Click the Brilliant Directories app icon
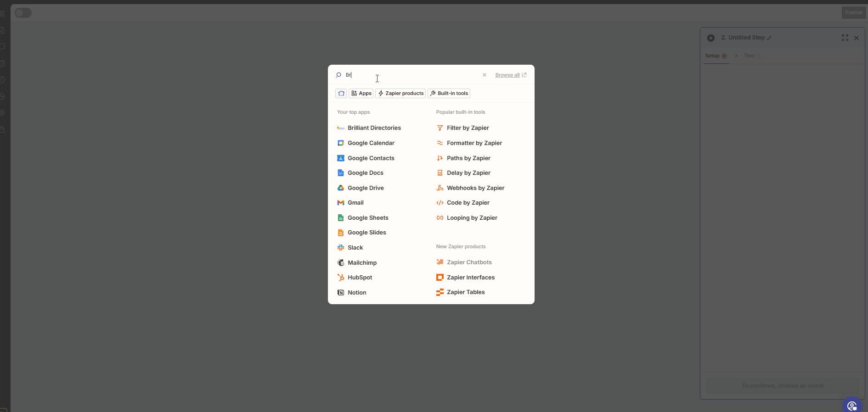This screenshot has height=412, width=868. coord(341,128)
